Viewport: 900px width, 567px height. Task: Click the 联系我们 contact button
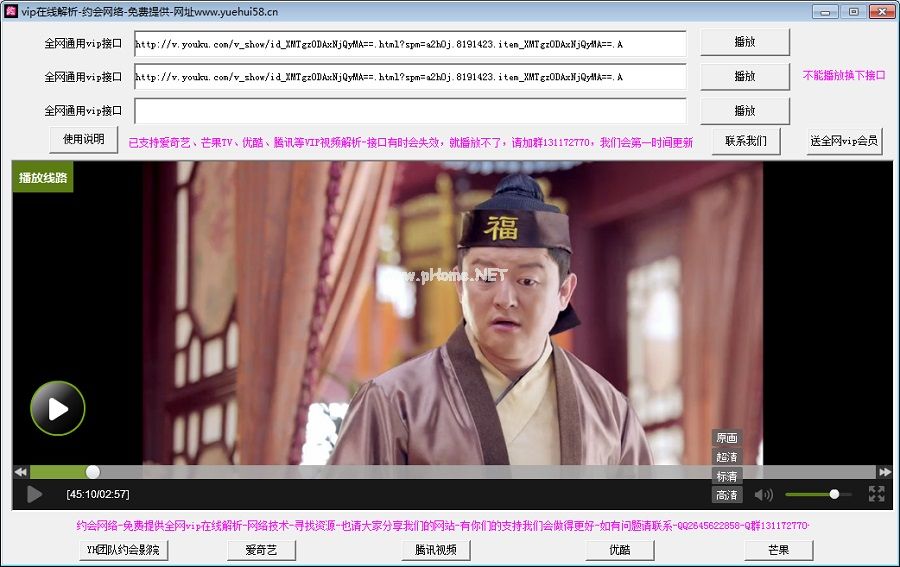point(746,141)
